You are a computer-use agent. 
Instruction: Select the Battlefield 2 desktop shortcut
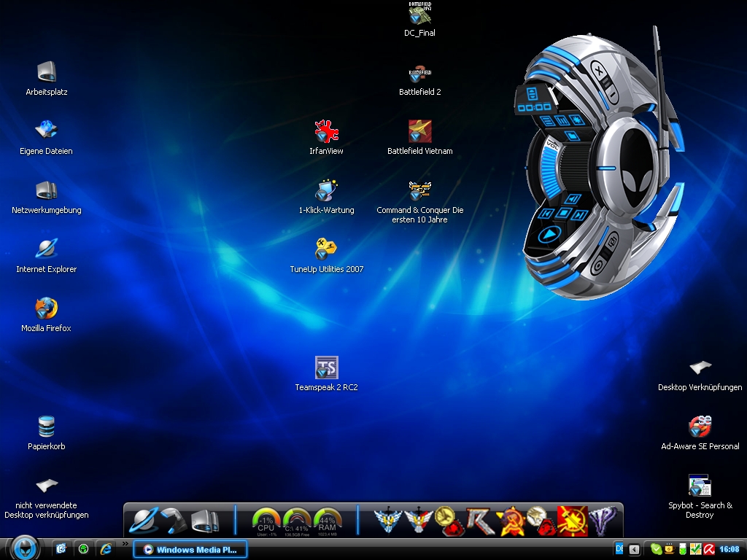[419, 79]
